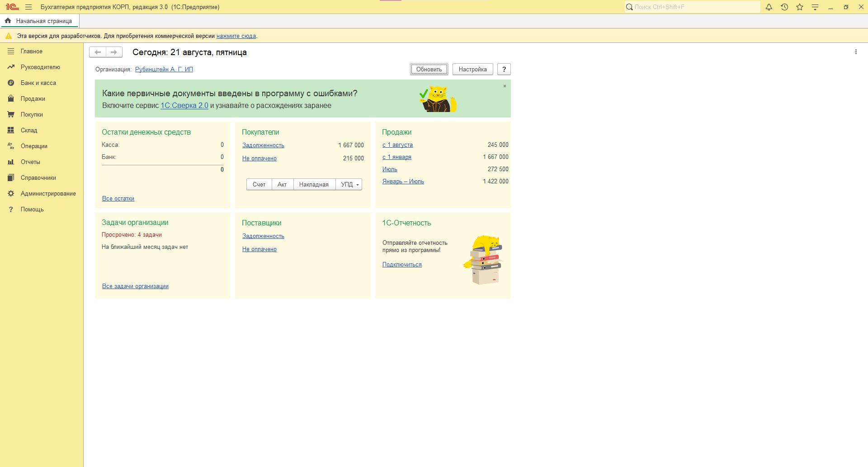This screenshot has height=467, width=868.
Task: Go back with the left arrow button
Action: coord(98,52)
